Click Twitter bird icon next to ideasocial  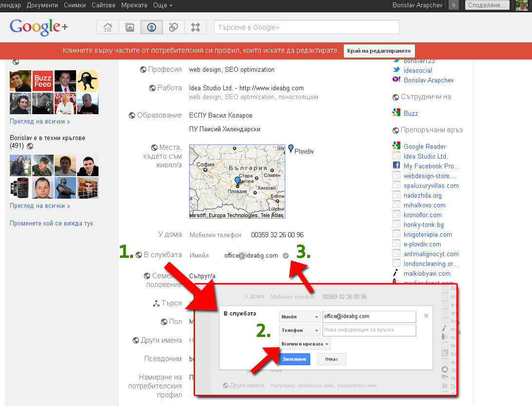396,70
